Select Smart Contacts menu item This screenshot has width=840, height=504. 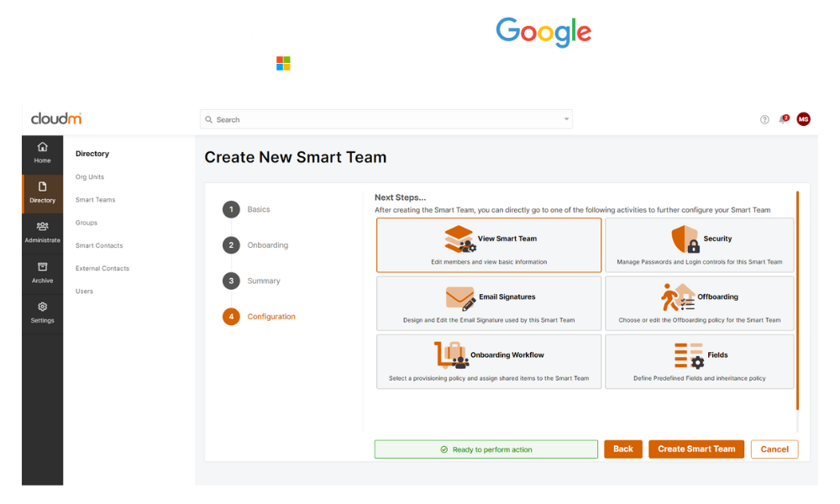pos(99,246)
